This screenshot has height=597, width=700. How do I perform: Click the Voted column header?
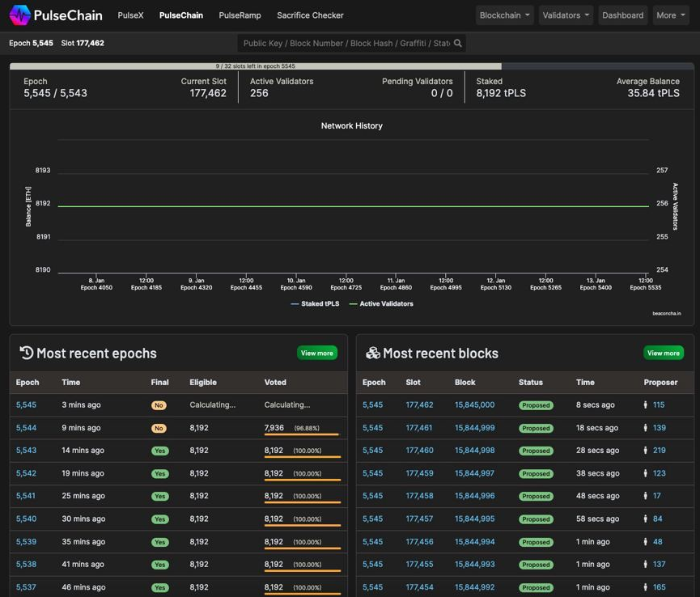[275, 383]
